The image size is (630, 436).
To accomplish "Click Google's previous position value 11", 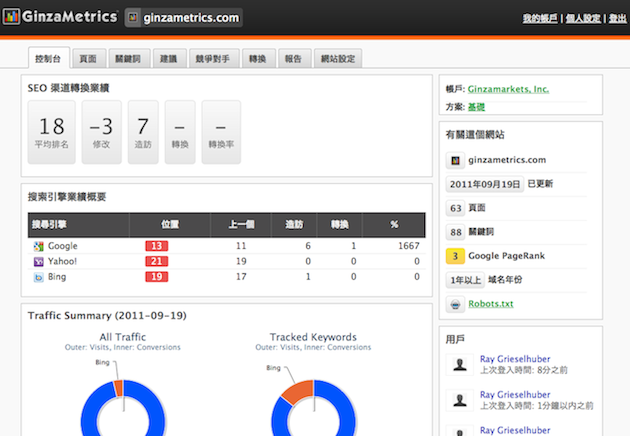I will pos(241,246).
